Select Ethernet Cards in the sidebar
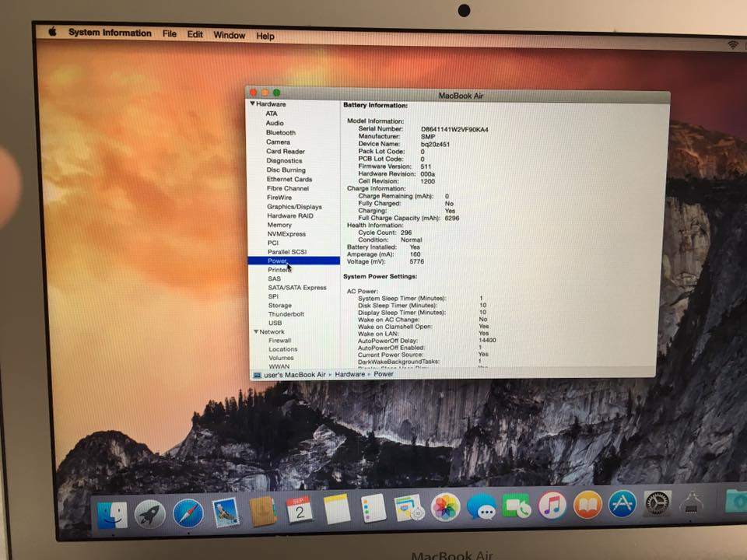Viewport: 747px width, 560px height. [x=289, y=179]
